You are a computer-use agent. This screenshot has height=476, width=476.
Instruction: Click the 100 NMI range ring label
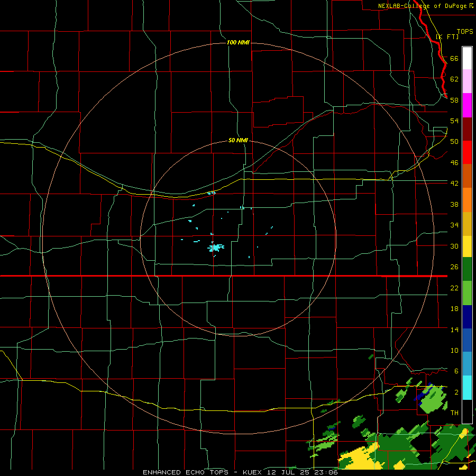click(x=238, y=42)
